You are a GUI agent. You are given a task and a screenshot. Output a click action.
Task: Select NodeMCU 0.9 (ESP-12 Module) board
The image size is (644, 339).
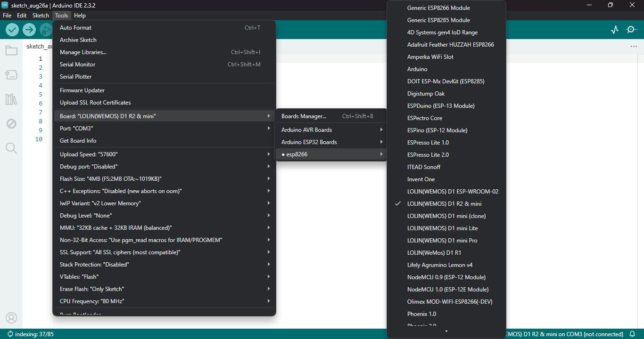tap(446, 277)
